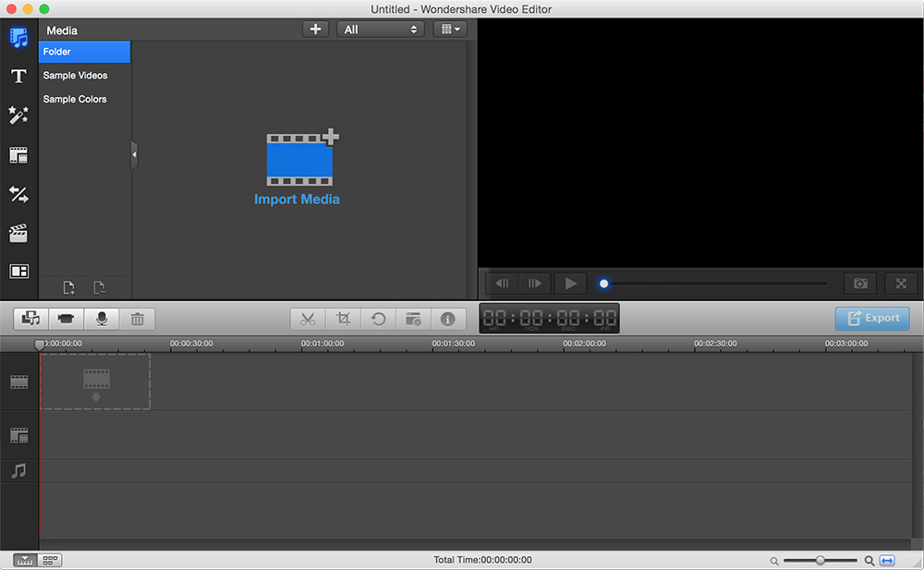Open the All media filter dropdown
The image size is (924, 570).
[x=381, y=30]
